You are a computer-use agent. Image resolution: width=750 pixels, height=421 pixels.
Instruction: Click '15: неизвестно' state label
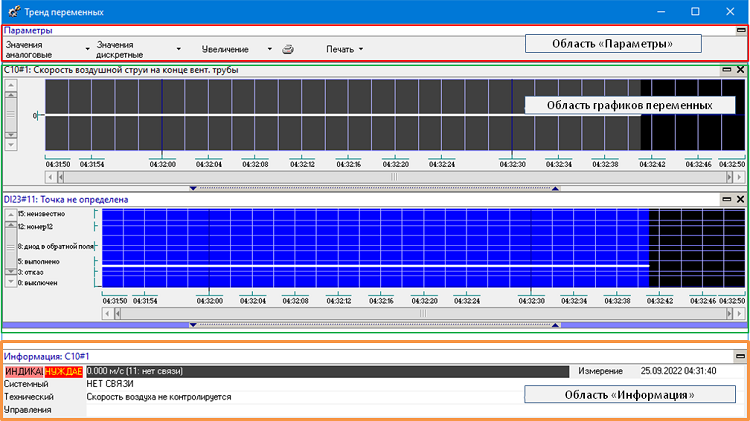42,214
